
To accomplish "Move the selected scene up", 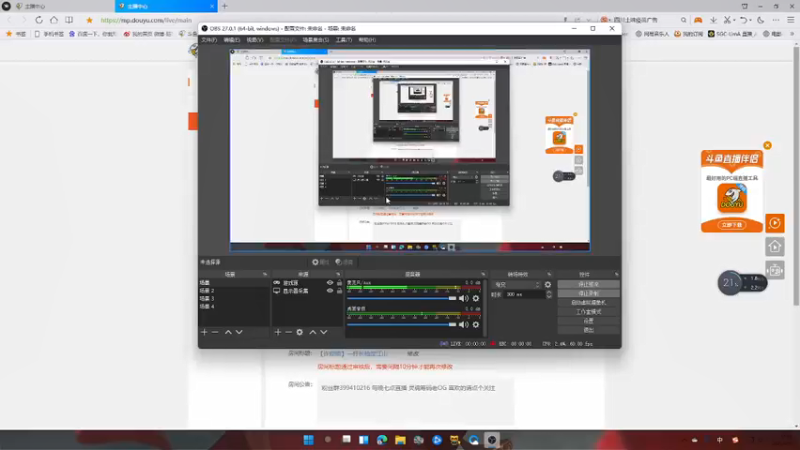I will (228, 332).
